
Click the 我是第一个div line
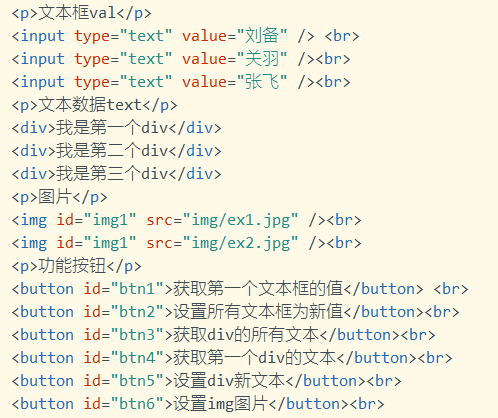click(116, 128)
